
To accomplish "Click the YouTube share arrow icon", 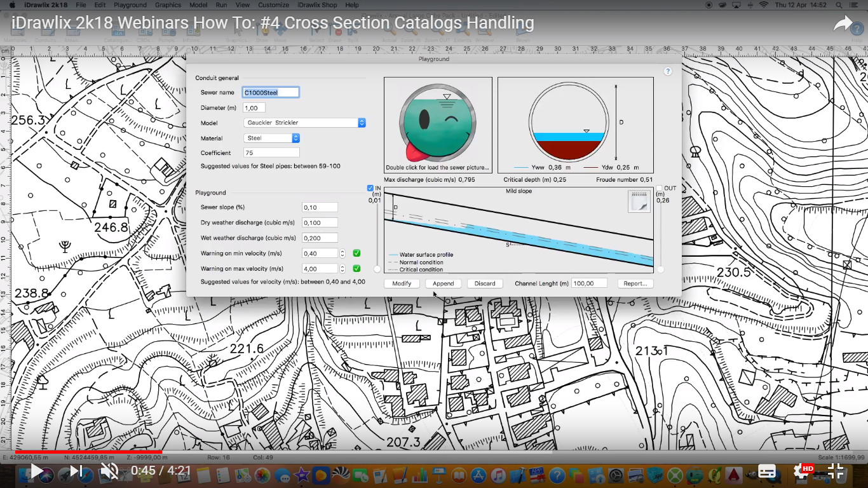I will coord(843,24).
